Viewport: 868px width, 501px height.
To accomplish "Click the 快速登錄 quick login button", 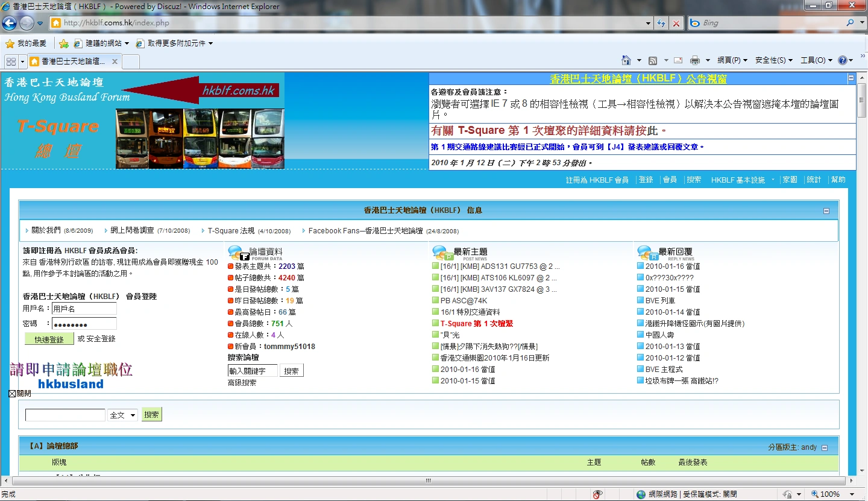I will pos(49,339).
